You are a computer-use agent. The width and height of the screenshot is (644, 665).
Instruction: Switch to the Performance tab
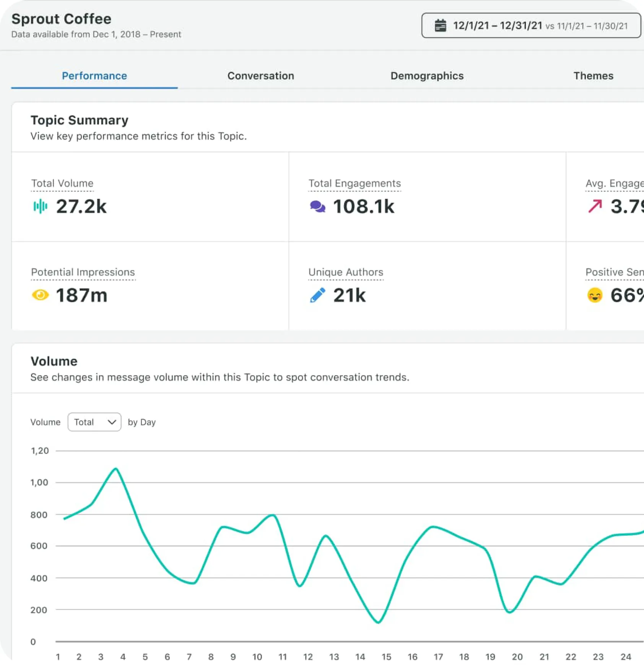(94, 76)
